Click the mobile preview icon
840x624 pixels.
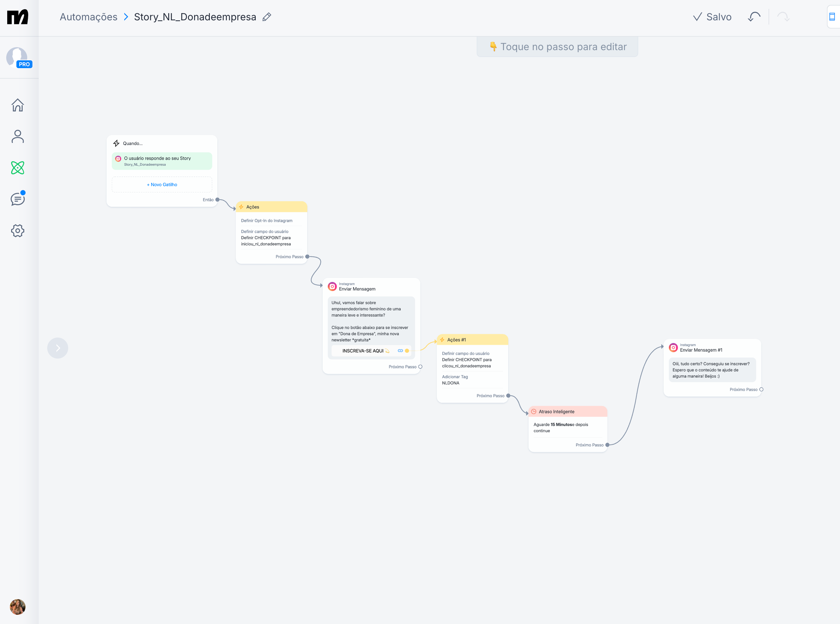click(x=832, y=17)
